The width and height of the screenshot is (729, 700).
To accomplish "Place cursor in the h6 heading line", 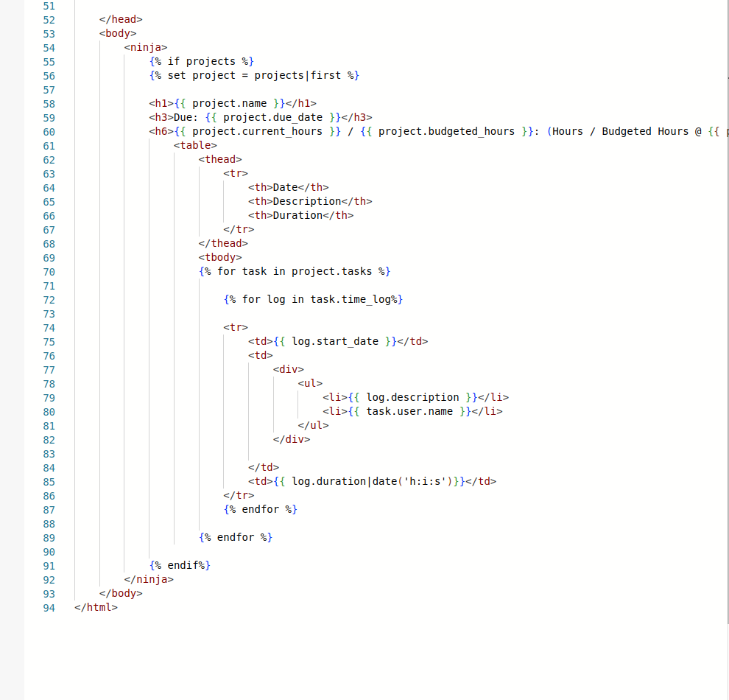I will coord(295,131).
